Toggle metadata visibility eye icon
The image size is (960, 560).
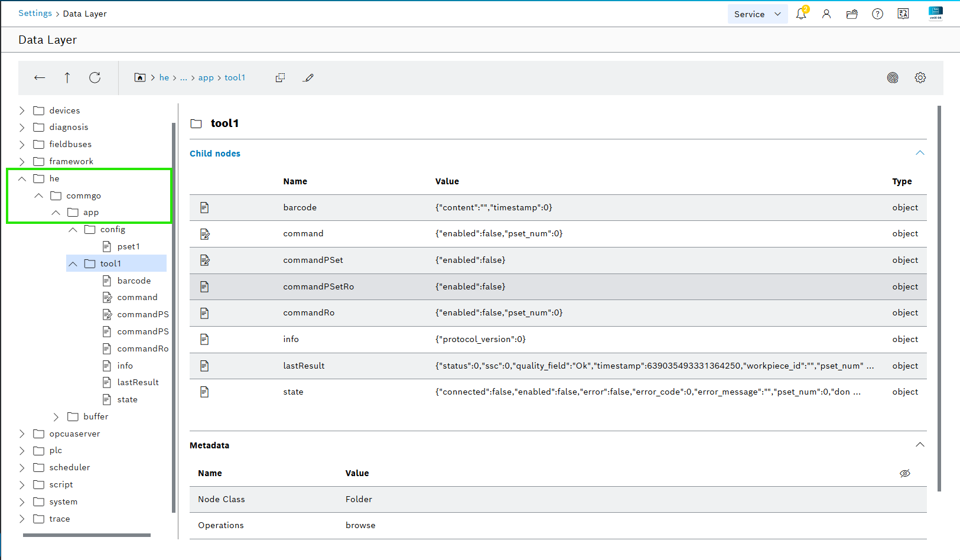pos(905,473)
